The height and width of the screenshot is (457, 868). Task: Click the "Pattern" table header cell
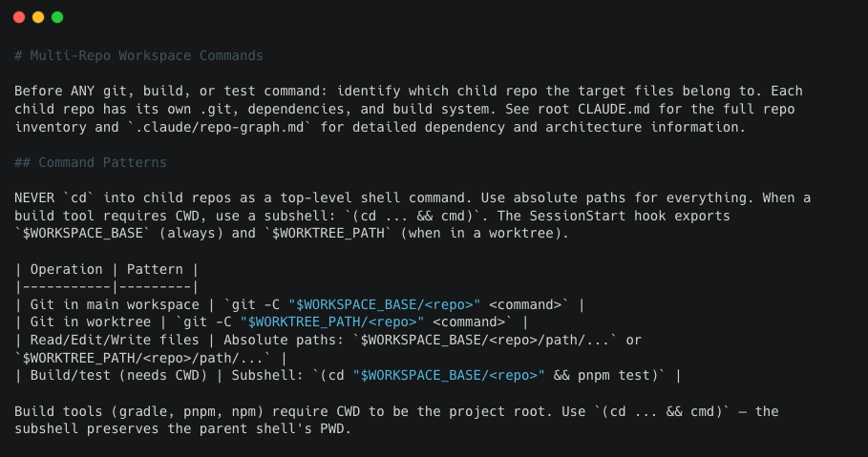tap(155, 269)
